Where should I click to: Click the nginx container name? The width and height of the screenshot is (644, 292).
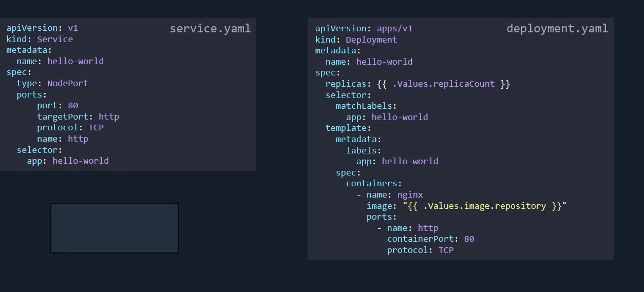tap(410, 194)
